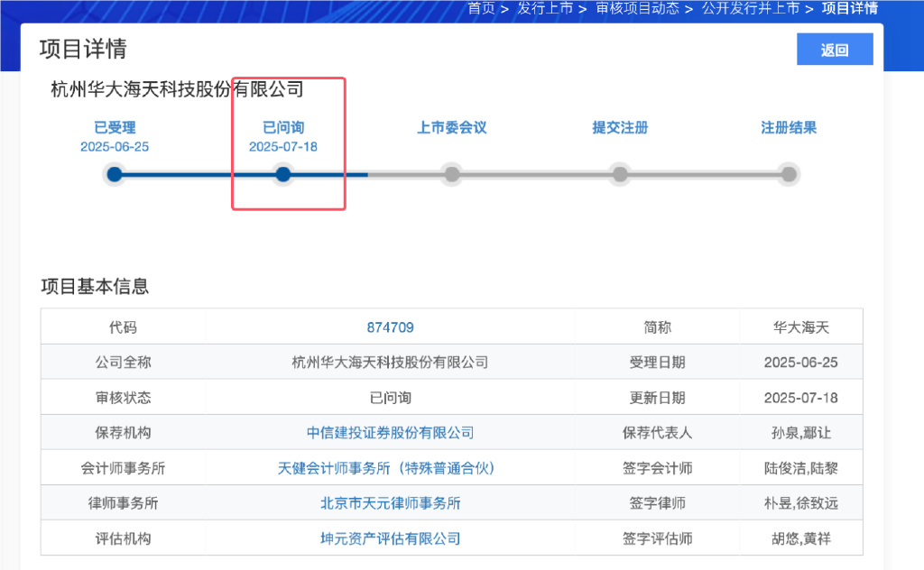This screenshot has height=570, width=924.
Task: Click the 已问询 status value in table
Action: pyautogui.click(x=390, y=398)
